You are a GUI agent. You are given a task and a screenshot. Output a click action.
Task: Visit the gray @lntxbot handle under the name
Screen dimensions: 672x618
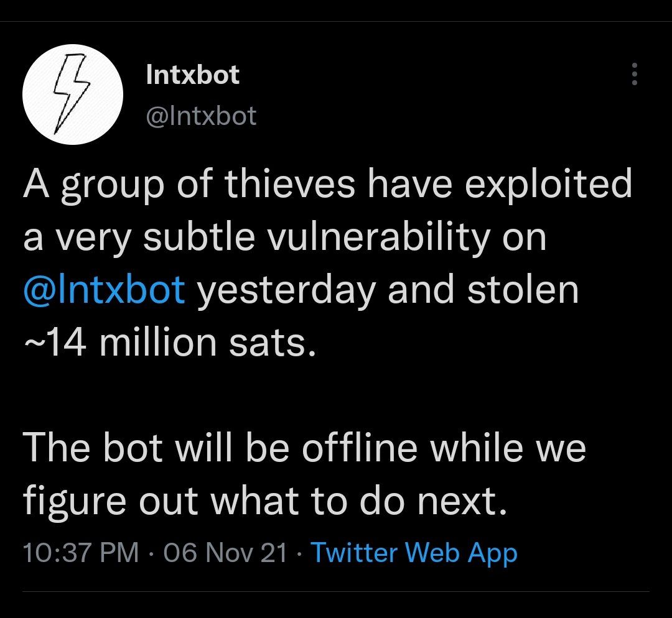(x=201, y=116)
